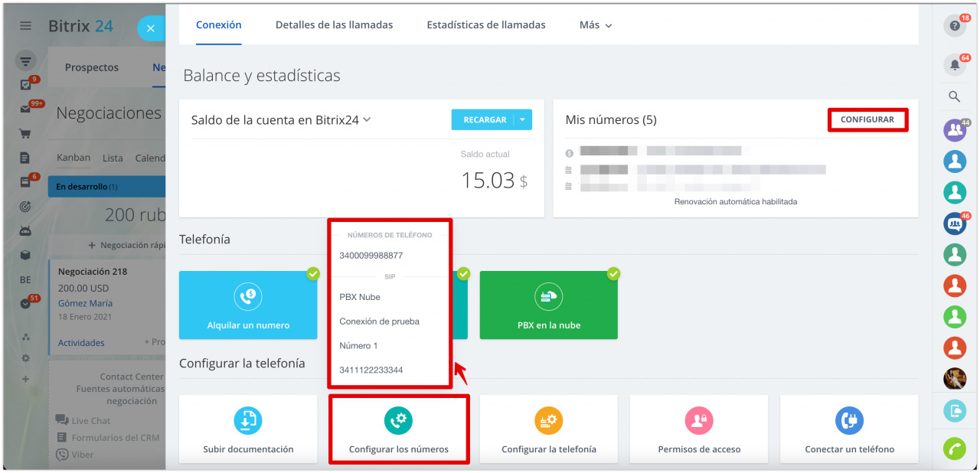Open the photo avatar in right sidebar
This screenshot has height=473, width=980.
(955, 379)
